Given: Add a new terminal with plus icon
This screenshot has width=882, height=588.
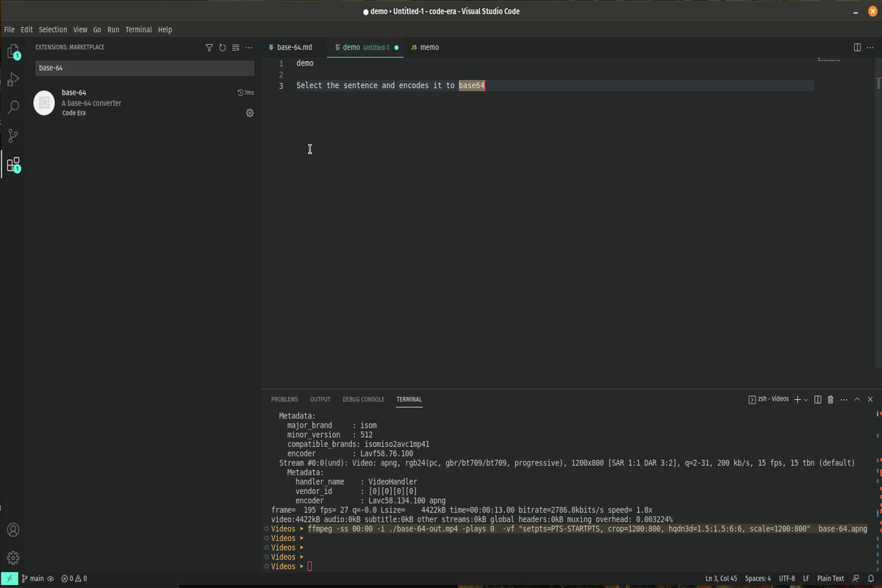Looking at the screenshot, I should 797,400.
